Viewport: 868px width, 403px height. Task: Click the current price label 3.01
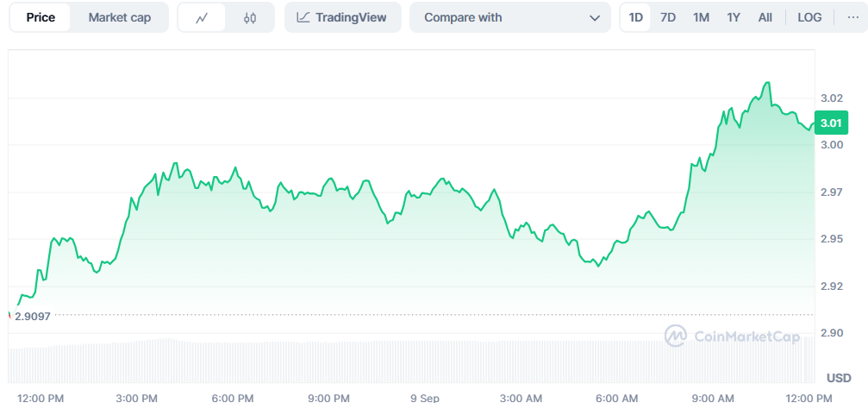[832, 123]
